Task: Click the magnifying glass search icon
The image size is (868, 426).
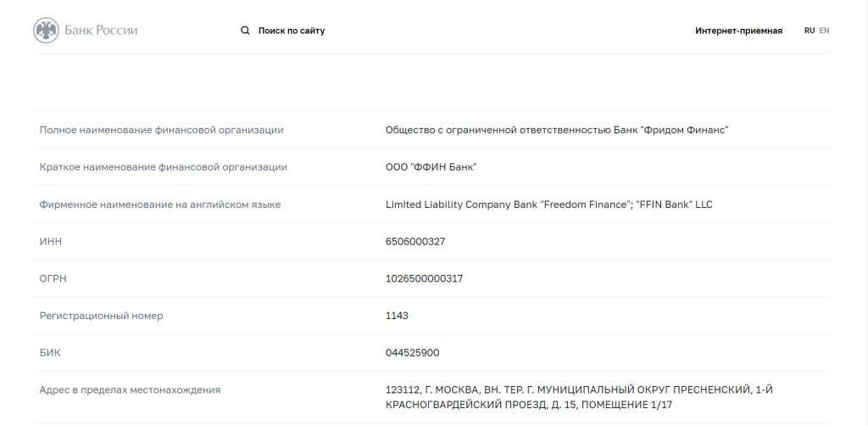Action: pyautogui.click(x=245, y=31)
